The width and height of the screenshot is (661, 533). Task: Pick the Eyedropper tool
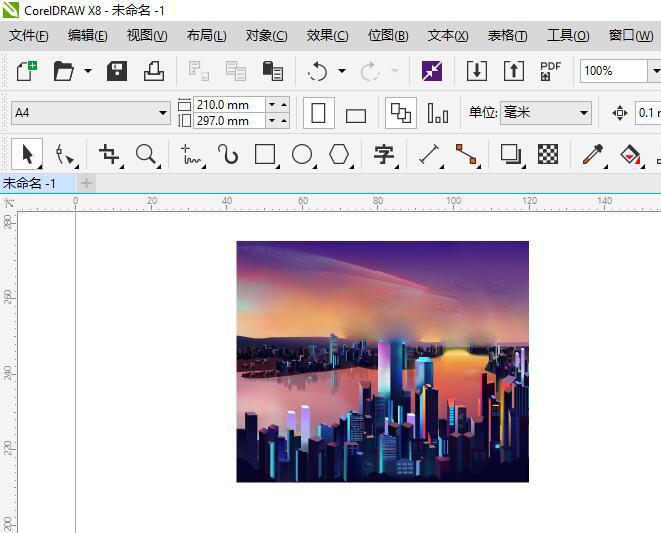593,154
